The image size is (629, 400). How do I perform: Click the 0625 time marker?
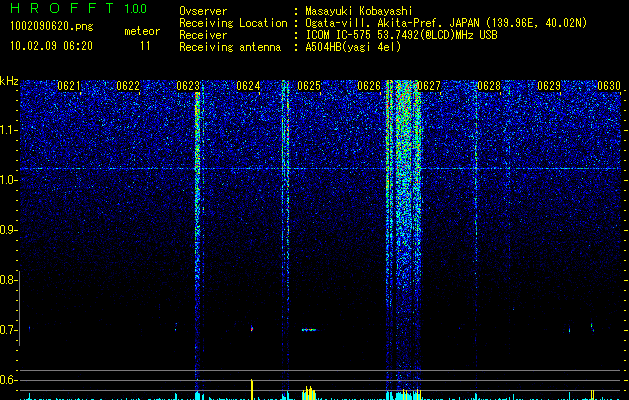point(309,86)
